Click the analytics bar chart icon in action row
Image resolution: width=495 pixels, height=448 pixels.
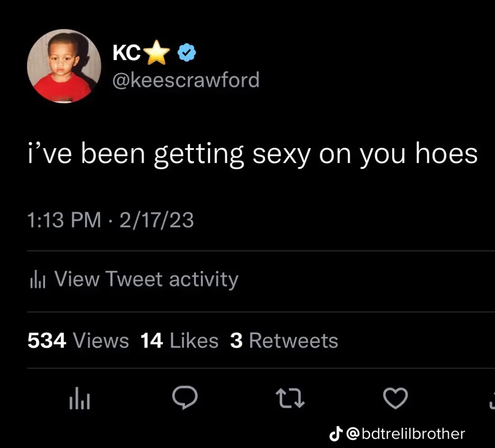click(80, 400)
